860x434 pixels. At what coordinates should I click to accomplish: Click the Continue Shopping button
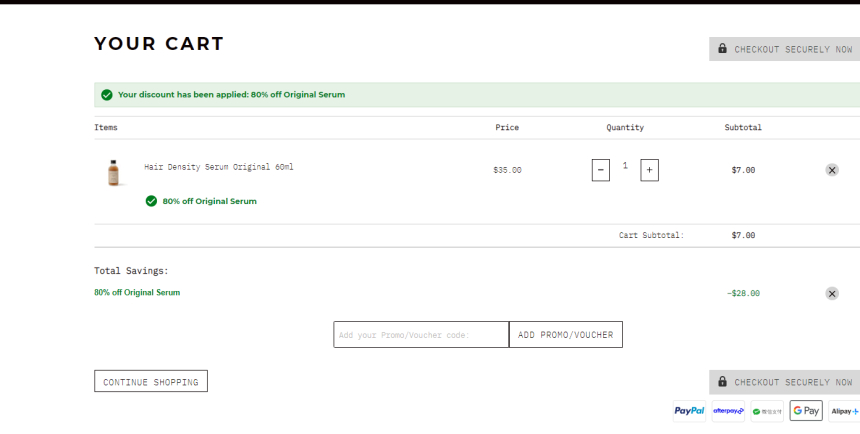(151, 382)
